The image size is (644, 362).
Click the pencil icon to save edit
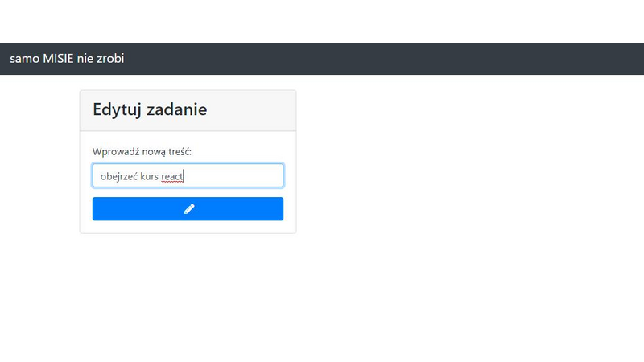point(189,209)
